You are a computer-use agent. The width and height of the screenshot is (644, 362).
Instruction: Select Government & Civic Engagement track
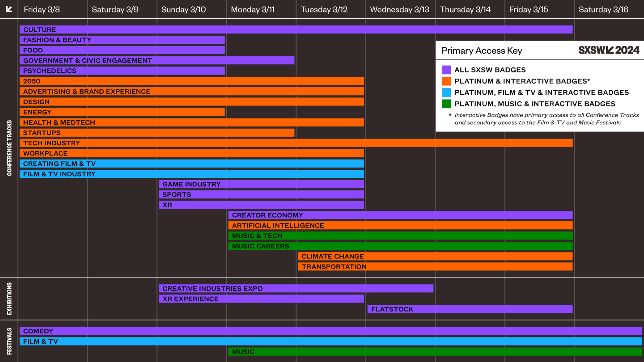tap(157, 60)
